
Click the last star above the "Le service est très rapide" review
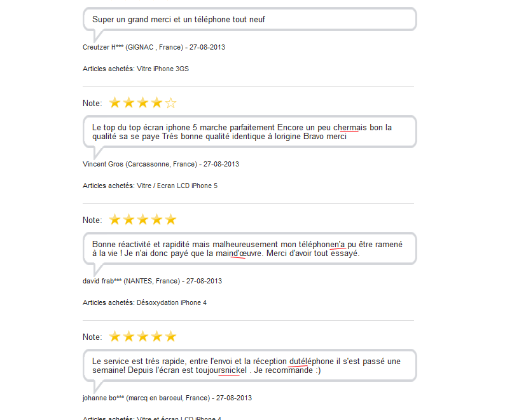[x=170, y=337]
